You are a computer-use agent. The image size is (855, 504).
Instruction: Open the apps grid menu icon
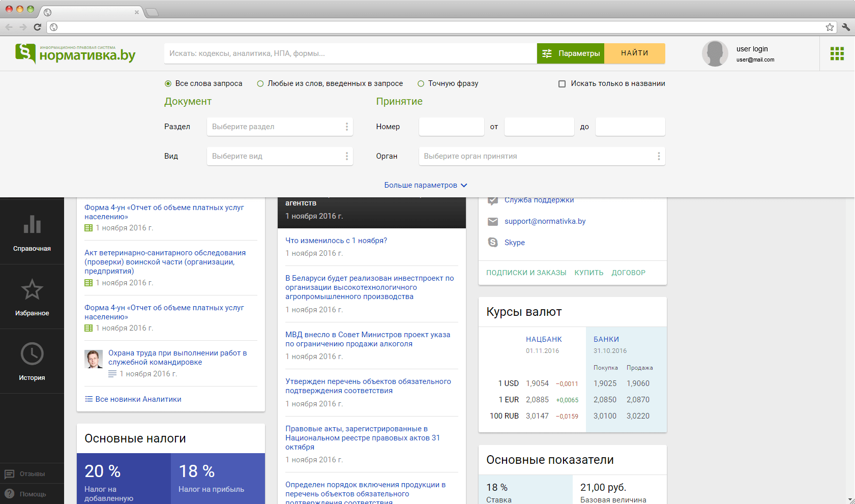[x=837, y=53]
